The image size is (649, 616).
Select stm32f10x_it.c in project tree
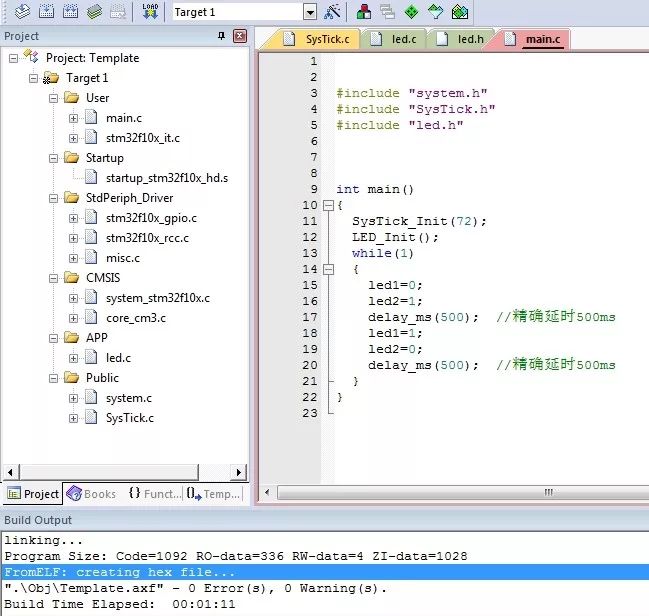point(143,138)
